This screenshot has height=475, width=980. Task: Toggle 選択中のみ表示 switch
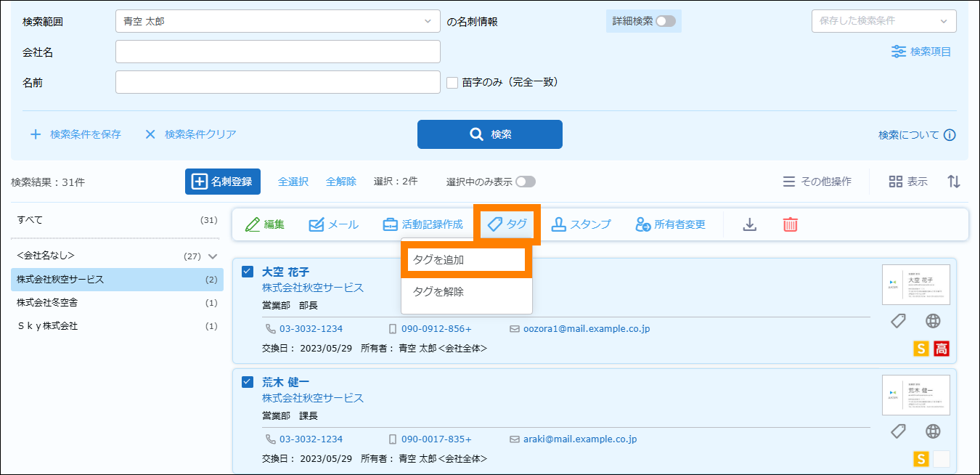(526, 182)
